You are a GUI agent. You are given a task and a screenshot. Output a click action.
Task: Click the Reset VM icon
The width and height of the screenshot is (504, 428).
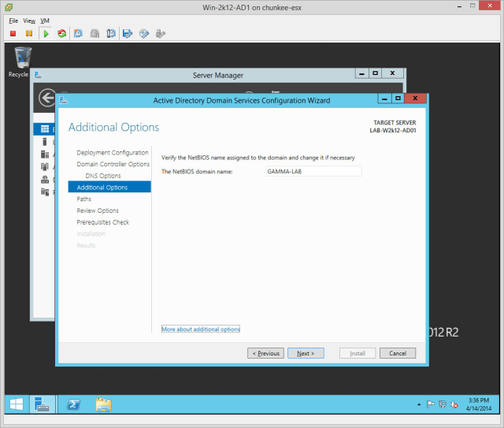[x=61, y=33]
